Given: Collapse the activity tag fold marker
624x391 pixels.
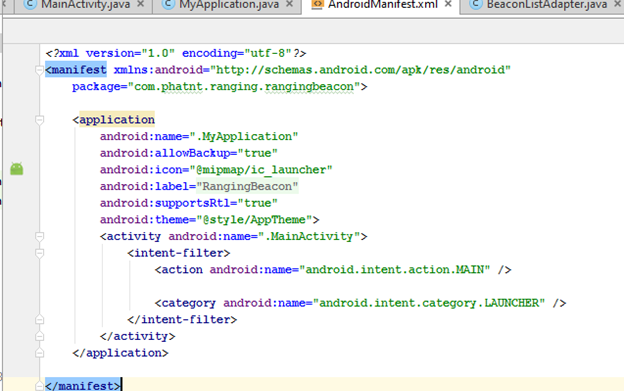Looking at the screenshot, I should click(x=39, y=237).
